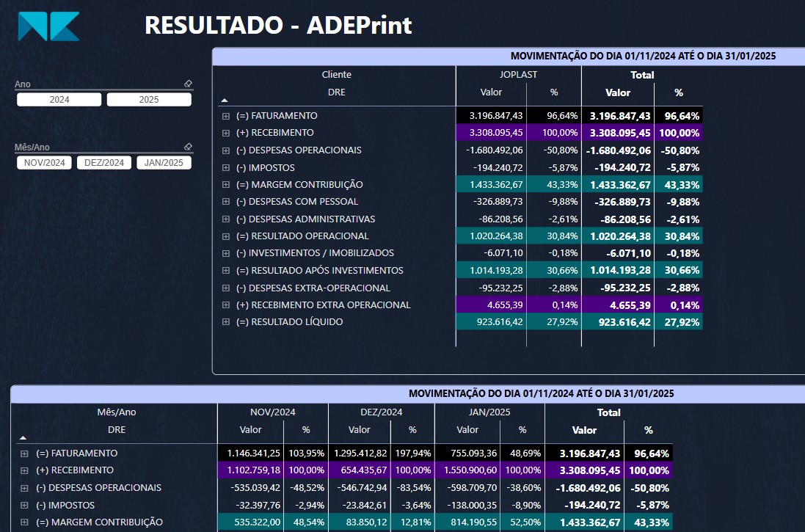Select JOPLAST faturamento value 3.196.847,43
The width and height of the screenshot is (805, 532).
(x=496, y=116)
